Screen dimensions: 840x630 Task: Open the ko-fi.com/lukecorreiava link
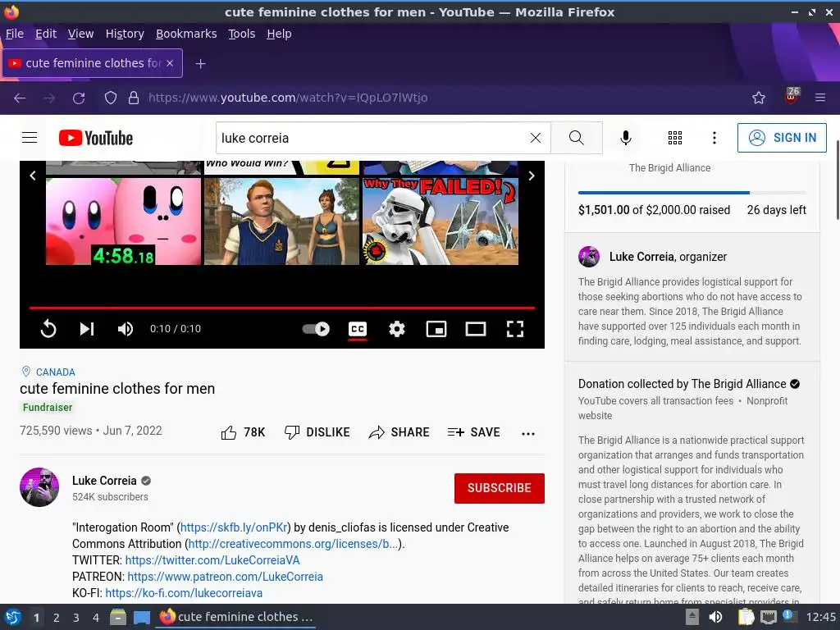pyautogui.click(x=184, y=593)
